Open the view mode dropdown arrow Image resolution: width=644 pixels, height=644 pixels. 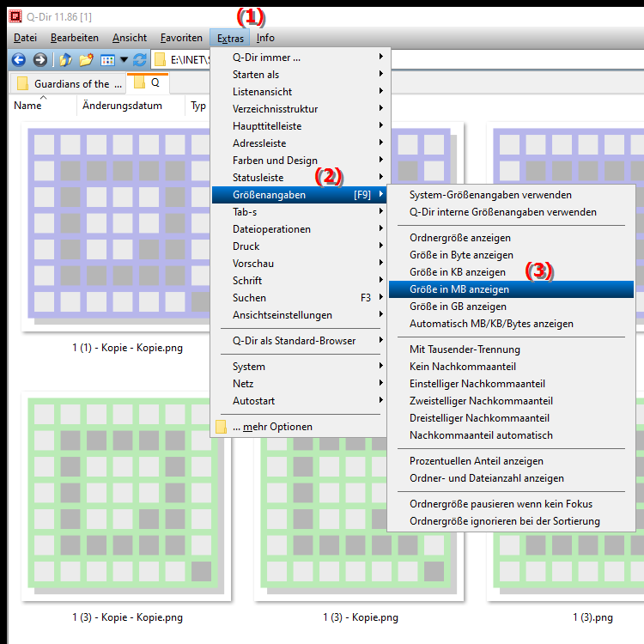point(124,60)
